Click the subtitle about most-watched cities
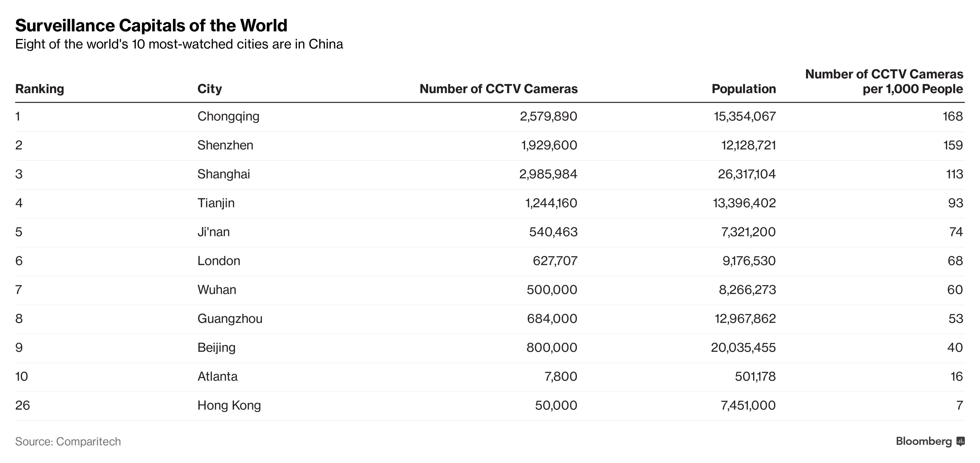Image resolution: width=980 pixels, height=463 pixels. point(179,44)
